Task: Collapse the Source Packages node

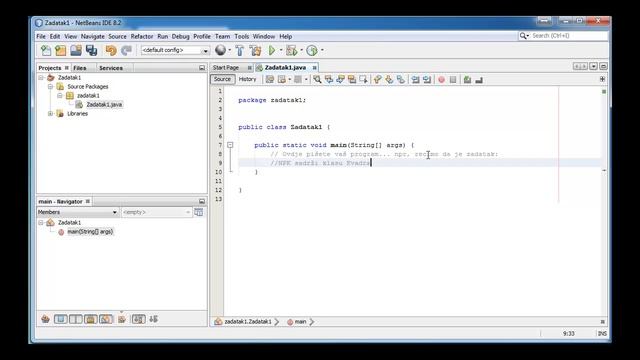Action: click(x=50, y=87)
